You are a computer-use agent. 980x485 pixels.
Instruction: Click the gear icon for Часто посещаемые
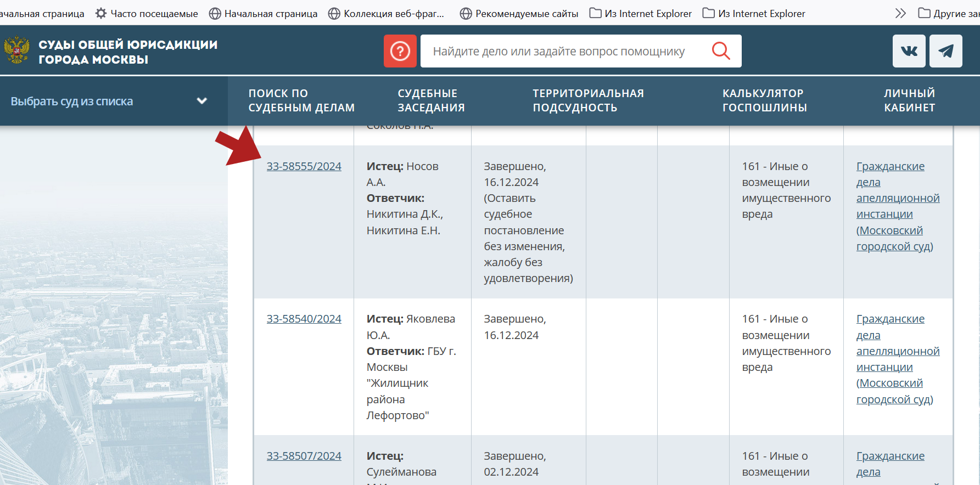(x=101, y=13)
